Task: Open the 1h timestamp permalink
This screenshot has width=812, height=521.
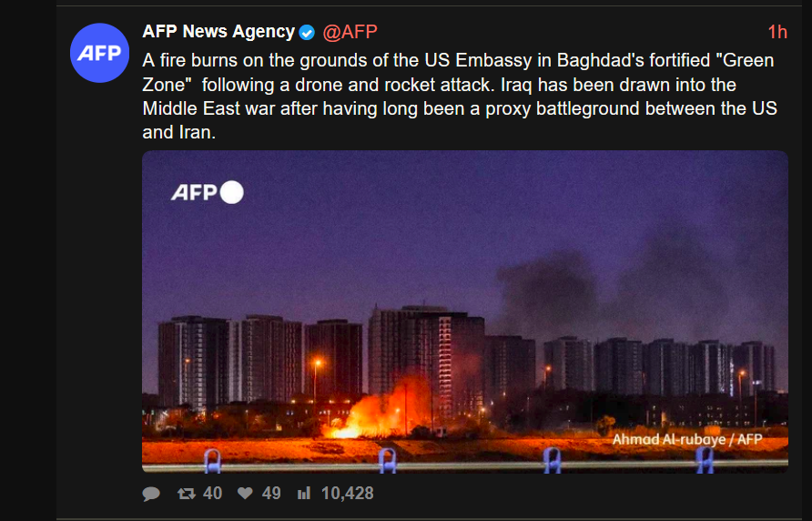Action: point(777,32)
